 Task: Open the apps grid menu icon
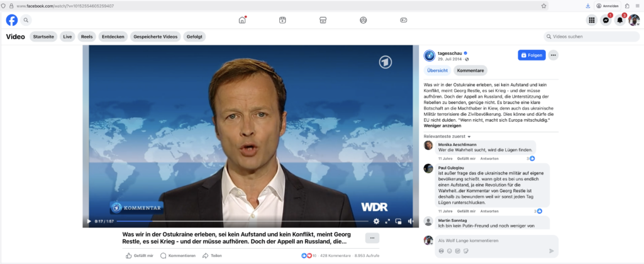pos(591,20)
